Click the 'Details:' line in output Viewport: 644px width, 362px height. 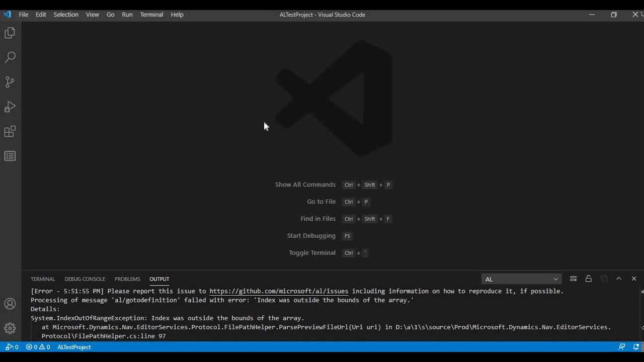click(x=45, y=309)
